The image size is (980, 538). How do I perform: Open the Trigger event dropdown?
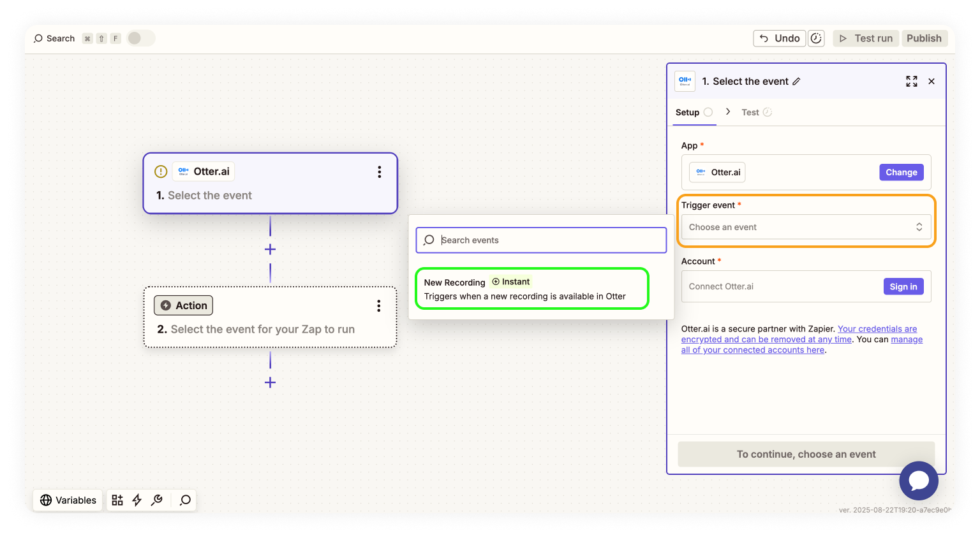805,227
